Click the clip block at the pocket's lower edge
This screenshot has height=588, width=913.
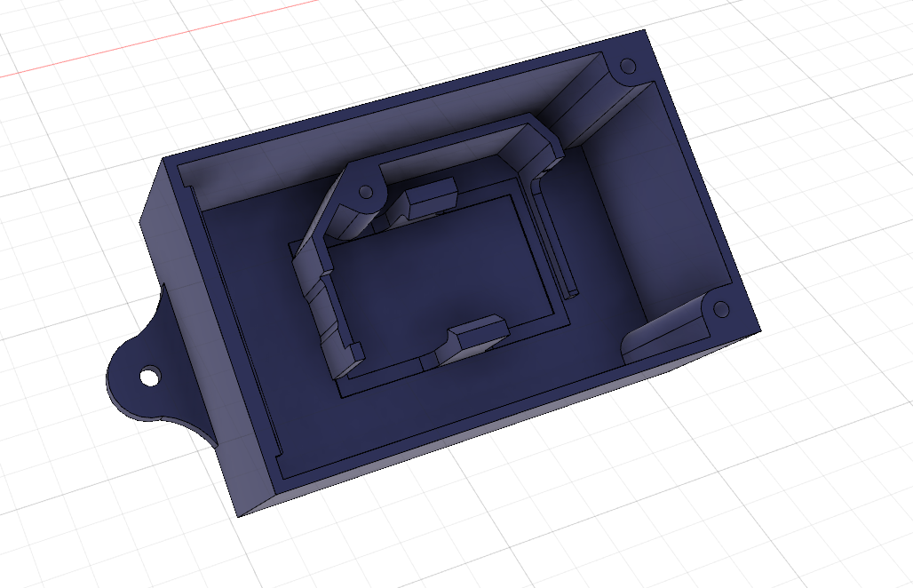(474, 339)
